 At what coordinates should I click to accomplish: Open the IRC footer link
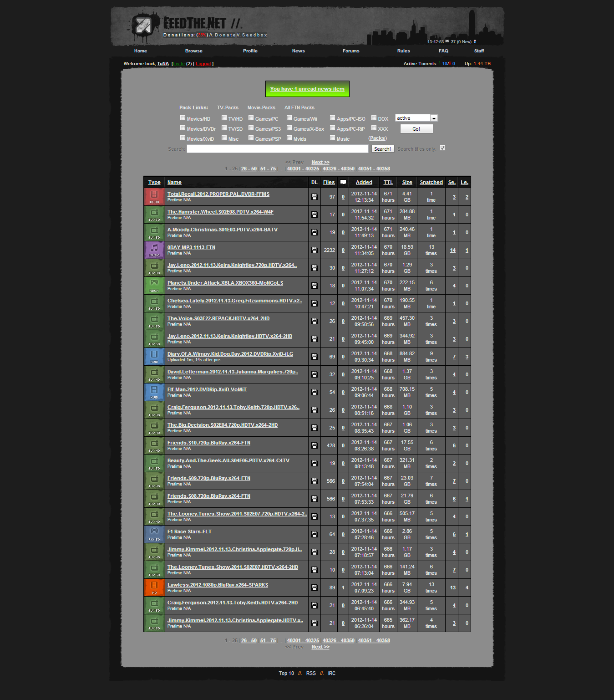pyautogui.click(x=332, y=674)
